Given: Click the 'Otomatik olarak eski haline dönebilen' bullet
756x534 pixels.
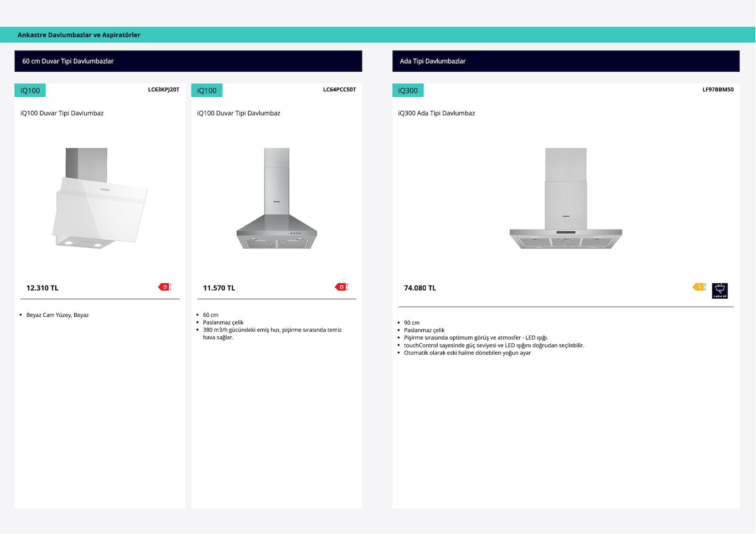Looking at the screenshot, I should [x=467, y=353].
